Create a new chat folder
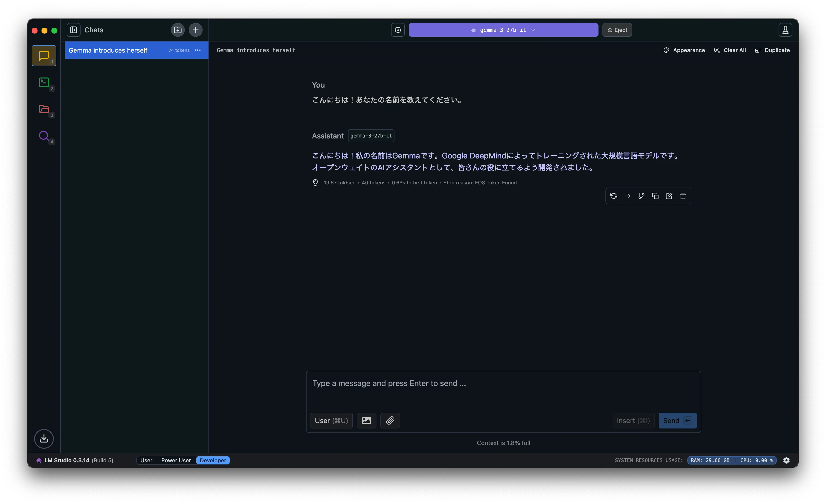Viewport: 826px width, 504px height. pos(178,30)
